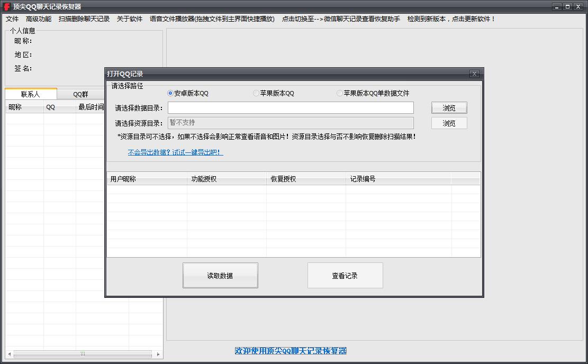Switch to 微信聊天记录查看恢复助手 via menu

[x=341, y=19]
